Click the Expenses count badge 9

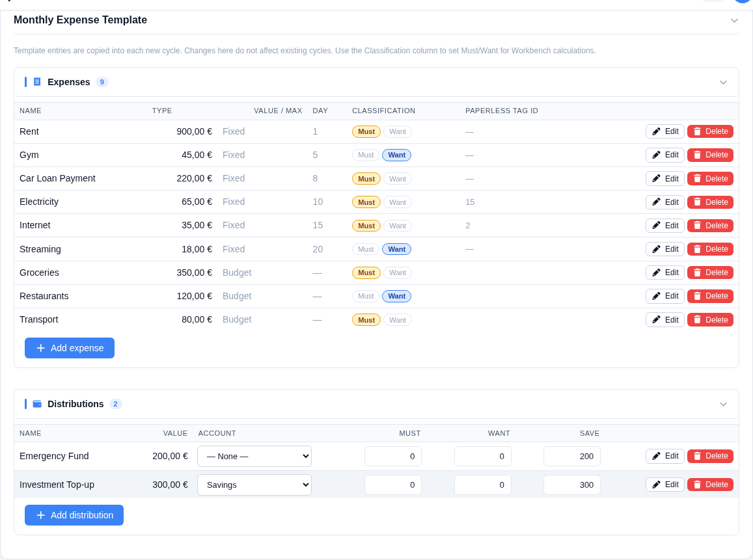[102, 82]
